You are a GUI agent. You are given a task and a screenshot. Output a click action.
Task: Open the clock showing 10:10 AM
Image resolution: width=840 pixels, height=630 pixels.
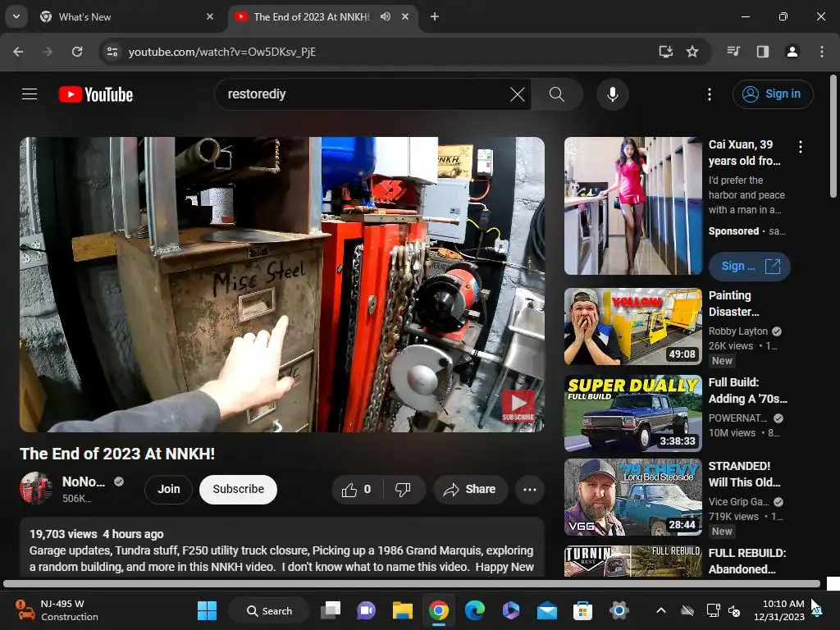tap(779, 610)
